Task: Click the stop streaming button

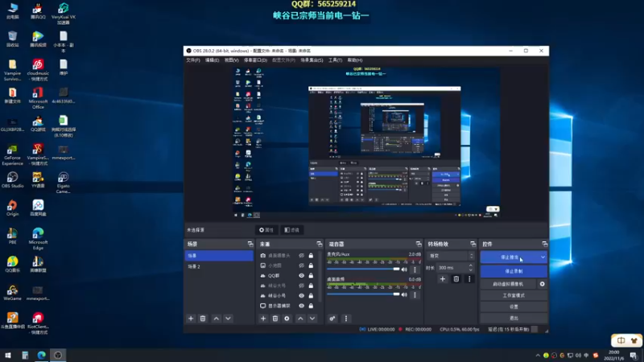Action: coord(510,257)
